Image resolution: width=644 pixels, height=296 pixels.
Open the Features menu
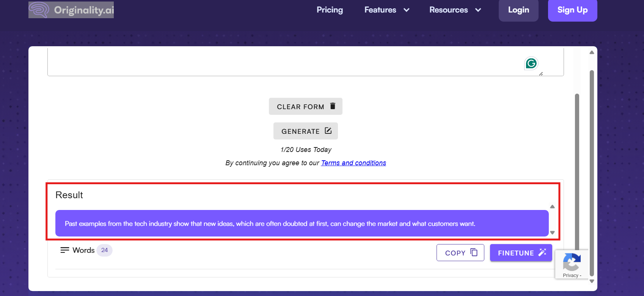[380, 10]
